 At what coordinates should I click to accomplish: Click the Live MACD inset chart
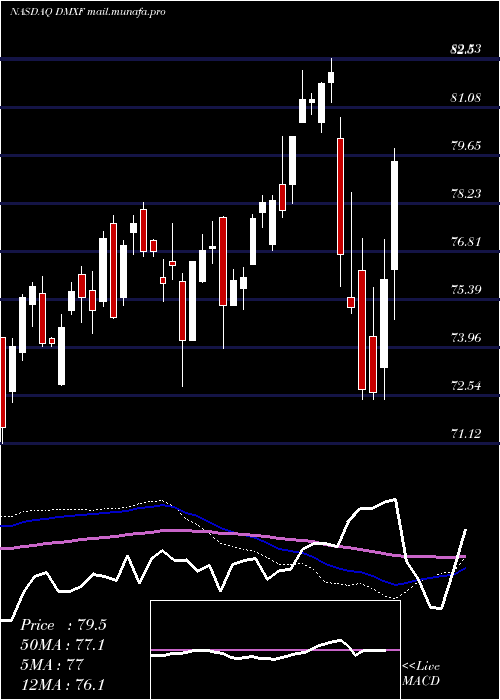275,650
